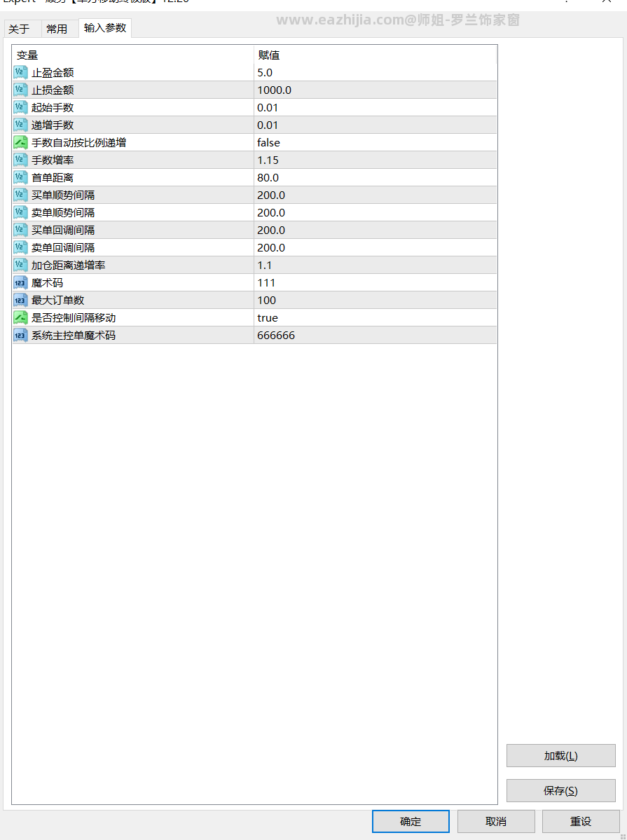Click the icon beside 卖单顺势间隔
Viewport: 627px width, 840px height.
20,213
